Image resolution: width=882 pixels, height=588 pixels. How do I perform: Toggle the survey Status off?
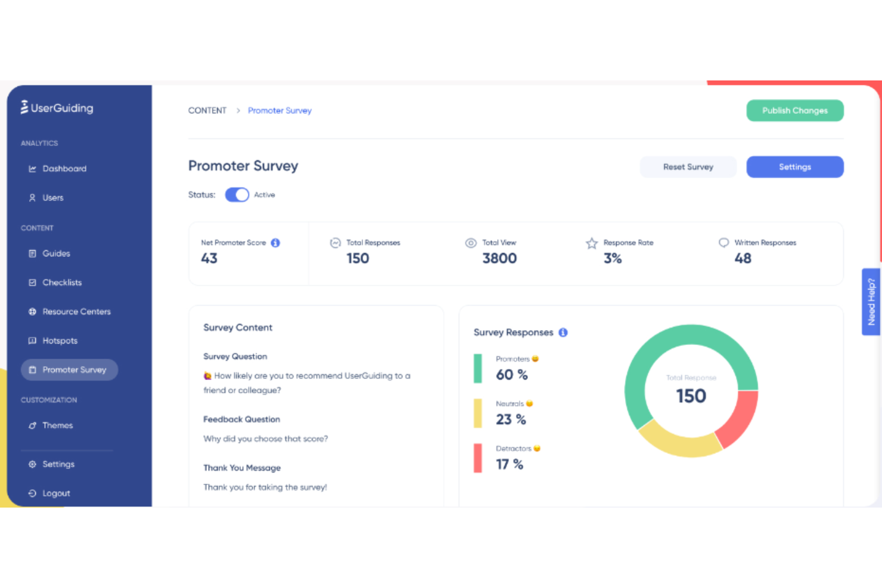click(237, 194)
